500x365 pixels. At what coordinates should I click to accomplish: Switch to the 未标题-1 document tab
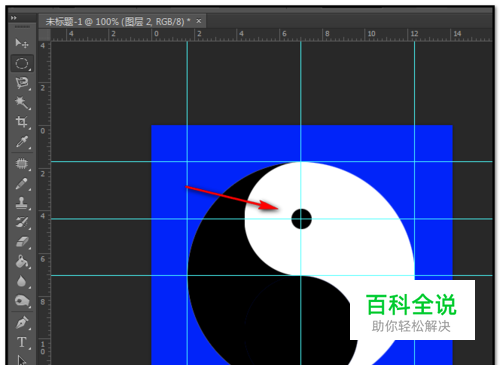pyautogui.click(x=118, y=22)
